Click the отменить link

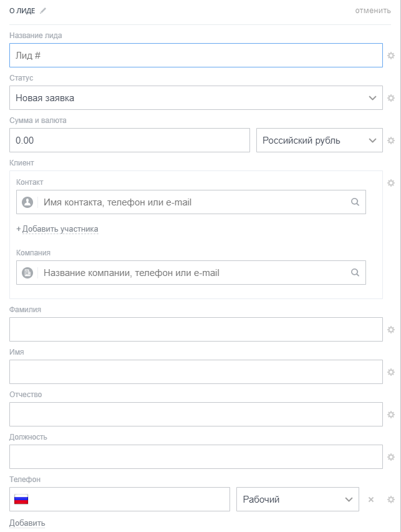pos(373,11)
